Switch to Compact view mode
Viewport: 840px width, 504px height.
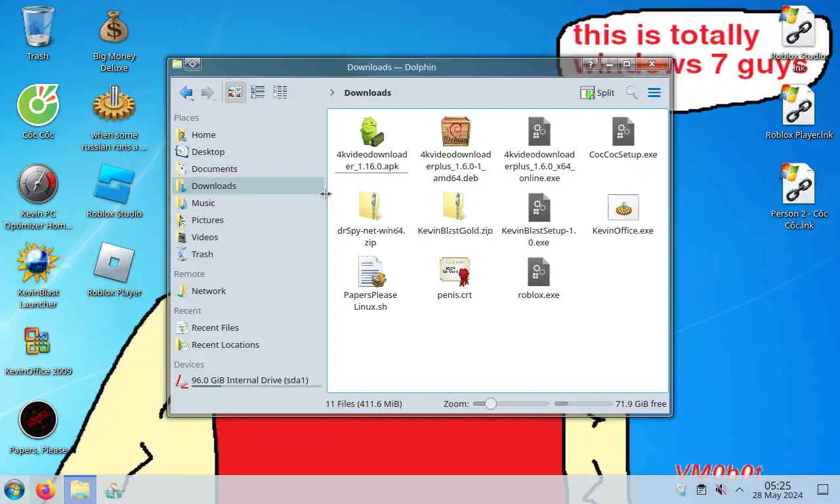[x=258, y=93]
